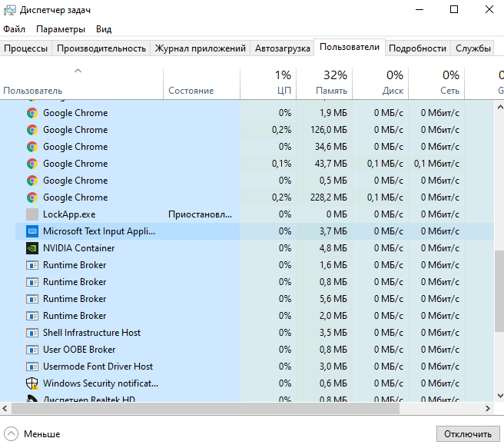Click the Chrome icon in the 126,0 МБ row
Viewport: 504px width, 448px height.
tap(32, 130)
